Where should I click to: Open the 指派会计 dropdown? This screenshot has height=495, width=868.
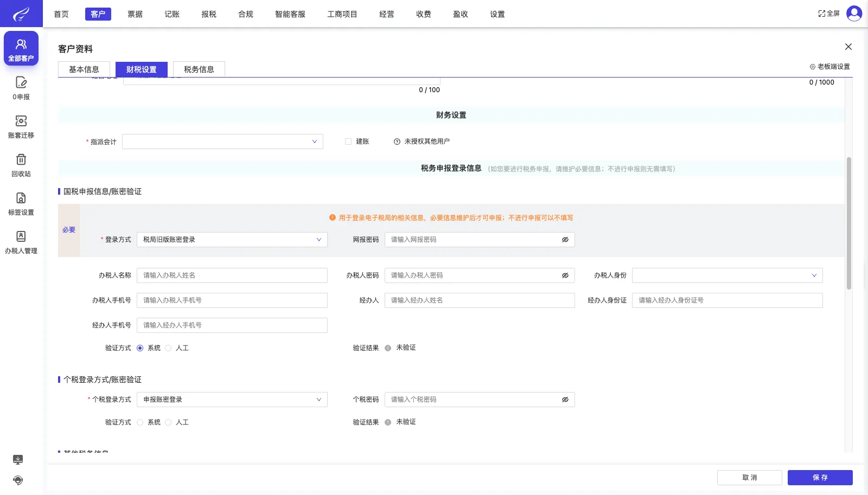[x=222, y=142]
